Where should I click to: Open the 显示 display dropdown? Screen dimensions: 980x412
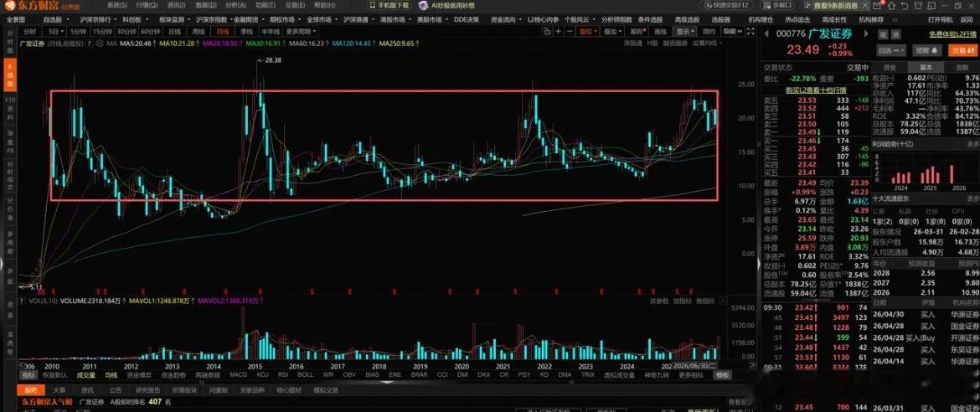coord(686,31)
